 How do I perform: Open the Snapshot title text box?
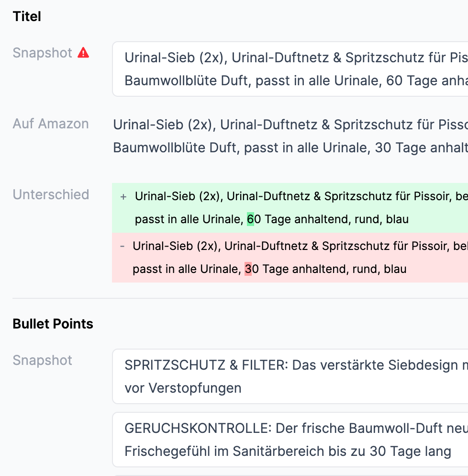point(287,68)
